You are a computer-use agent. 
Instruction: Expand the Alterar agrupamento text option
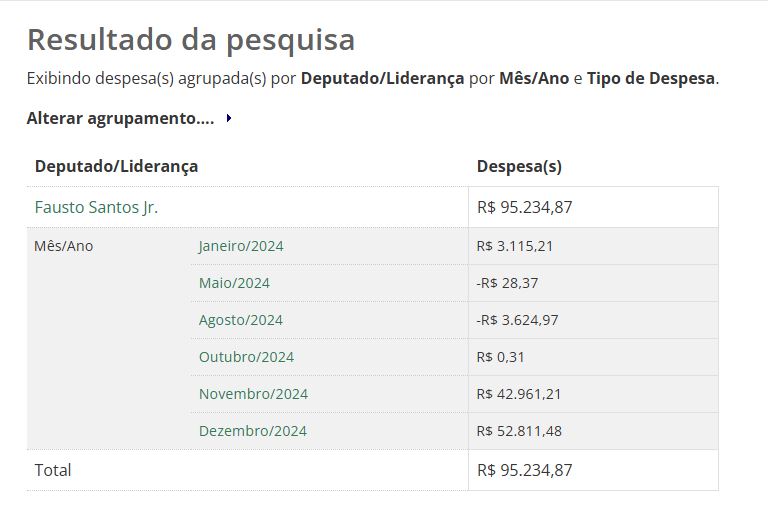click(120, 118)
